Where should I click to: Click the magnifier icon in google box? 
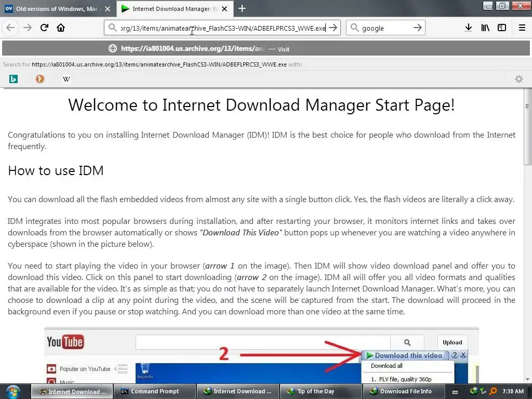pos(354,28)
